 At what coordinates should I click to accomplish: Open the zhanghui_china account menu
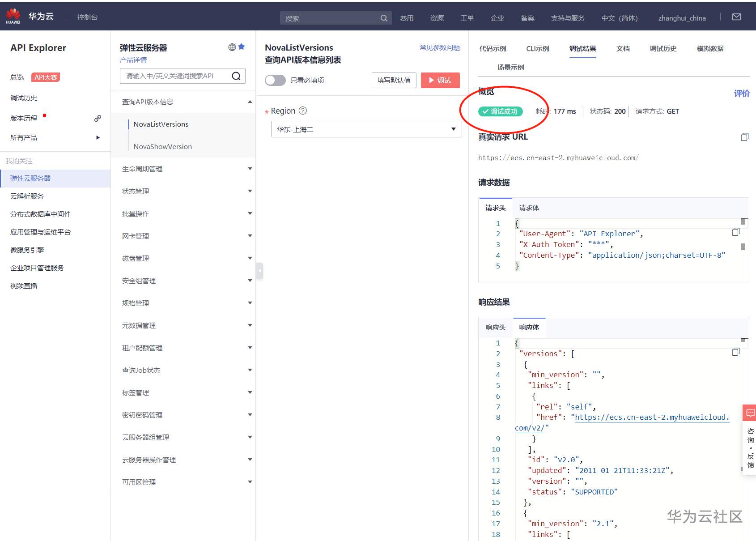tap(682, 18)
